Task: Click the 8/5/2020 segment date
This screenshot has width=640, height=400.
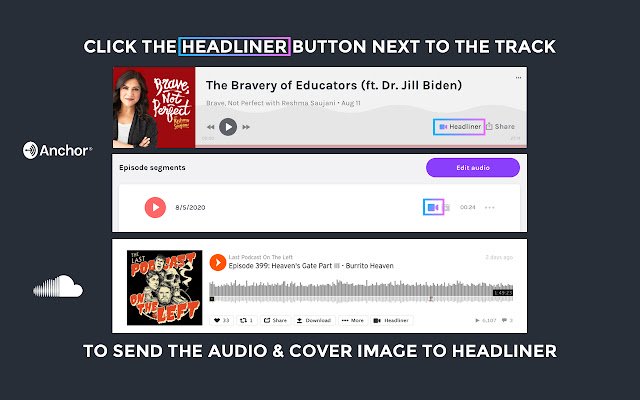Action: coord(190,207)
